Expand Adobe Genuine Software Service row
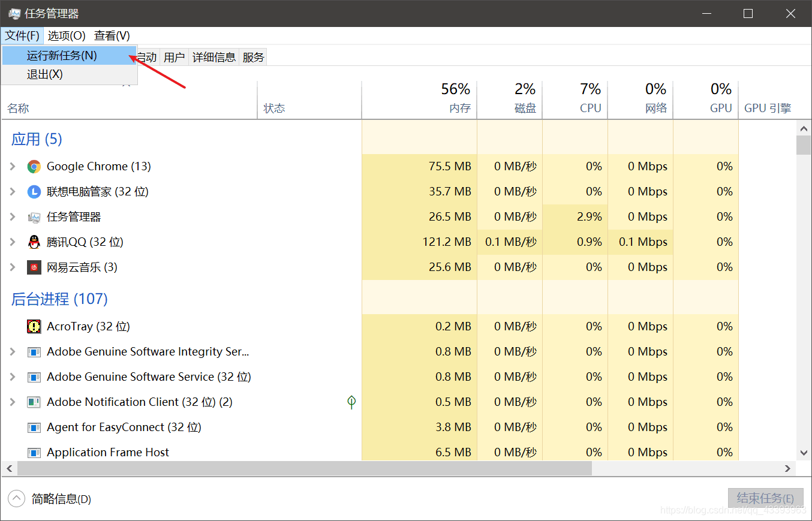 tap(13, 377)
